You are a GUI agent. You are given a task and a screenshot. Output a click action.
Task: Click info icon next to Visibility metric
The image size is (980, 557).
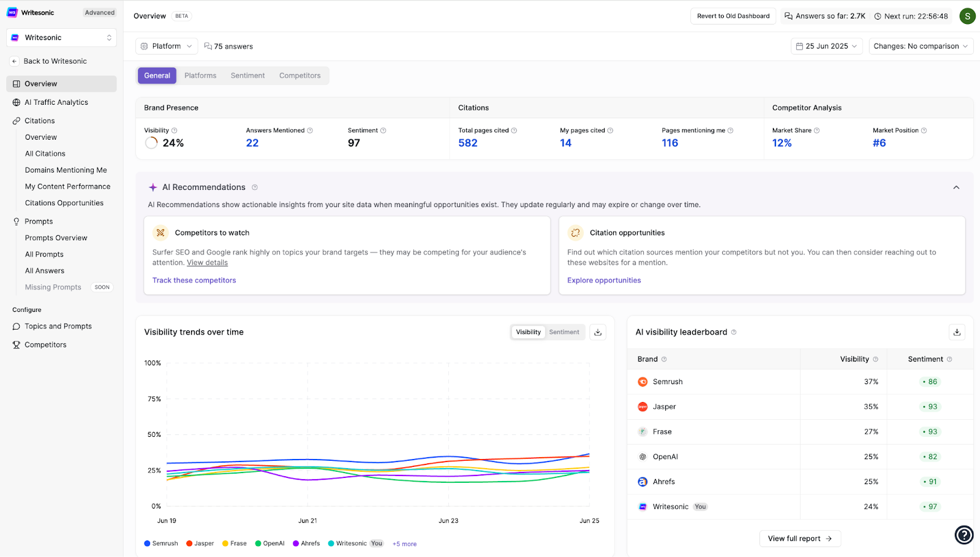click(175, 131)
